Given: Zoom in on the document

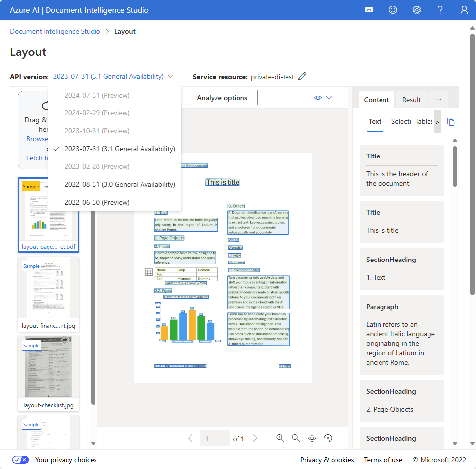Looking at the screenshot, I should [280, 438].
